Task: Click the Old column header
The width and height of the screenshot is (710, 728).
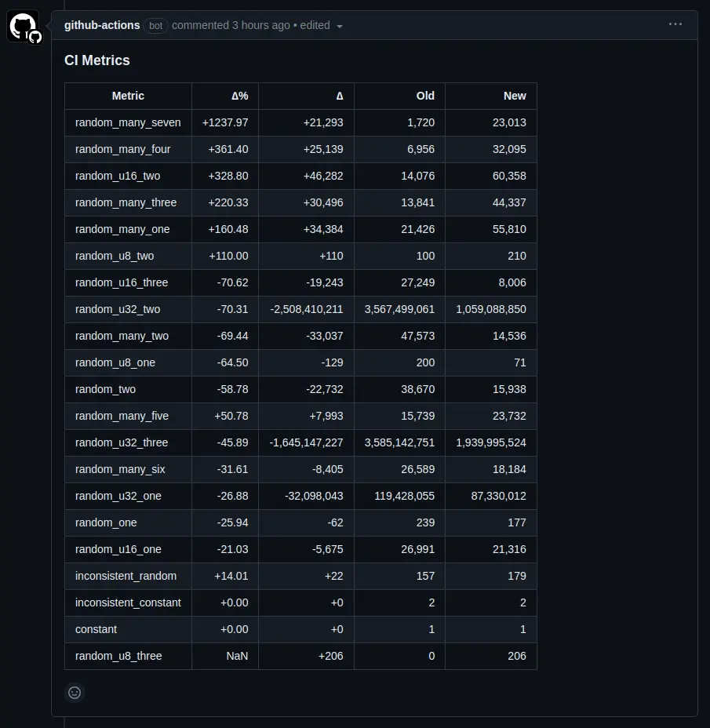Action: tap(400, 96)
